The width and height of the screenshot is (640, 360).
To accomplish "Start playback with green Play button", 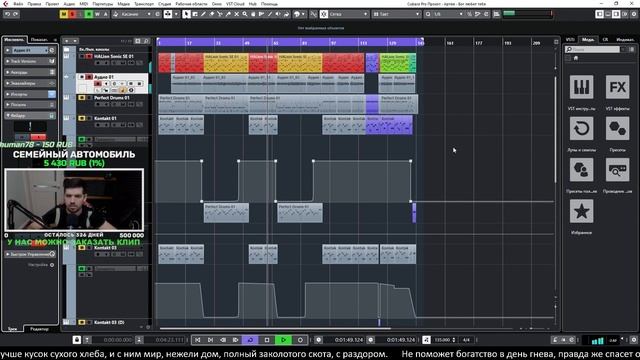I will (283, 340).
